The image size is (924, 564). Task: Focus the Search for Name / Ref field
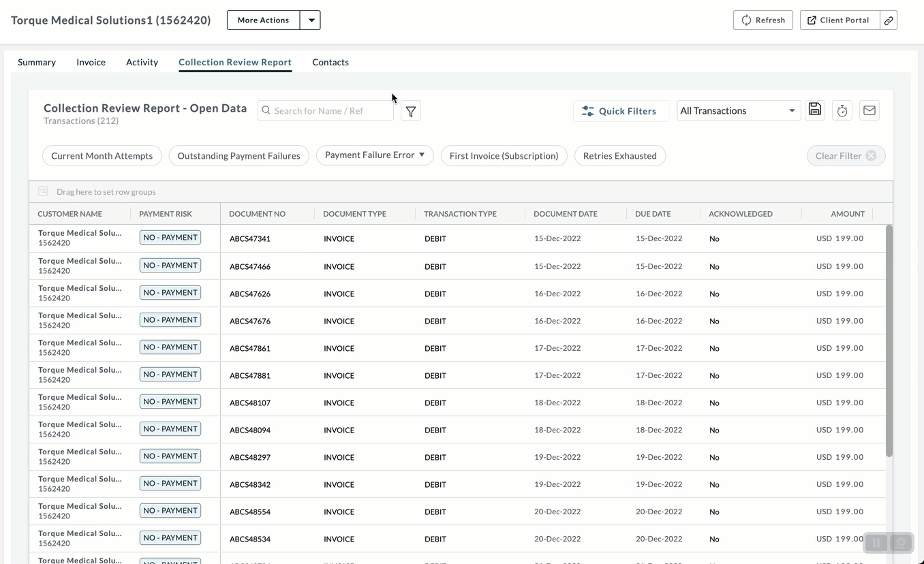(326, 110)
